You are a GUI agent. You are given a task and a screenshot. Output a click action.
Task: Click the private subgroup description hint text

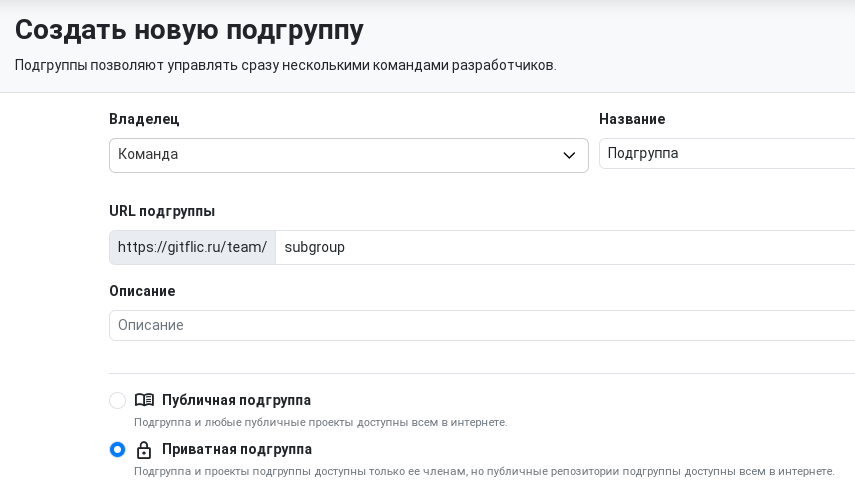(484, 471)
